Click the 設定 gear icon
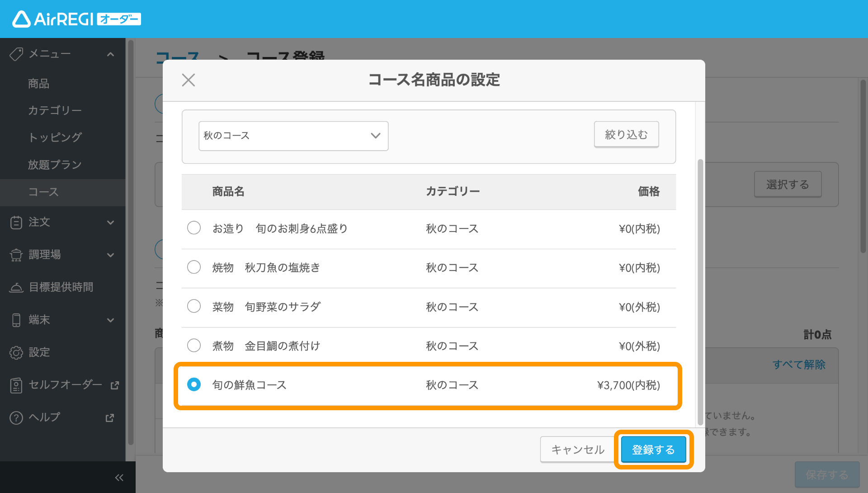Viewport: 868px width, 493px height. click(16, 352)
